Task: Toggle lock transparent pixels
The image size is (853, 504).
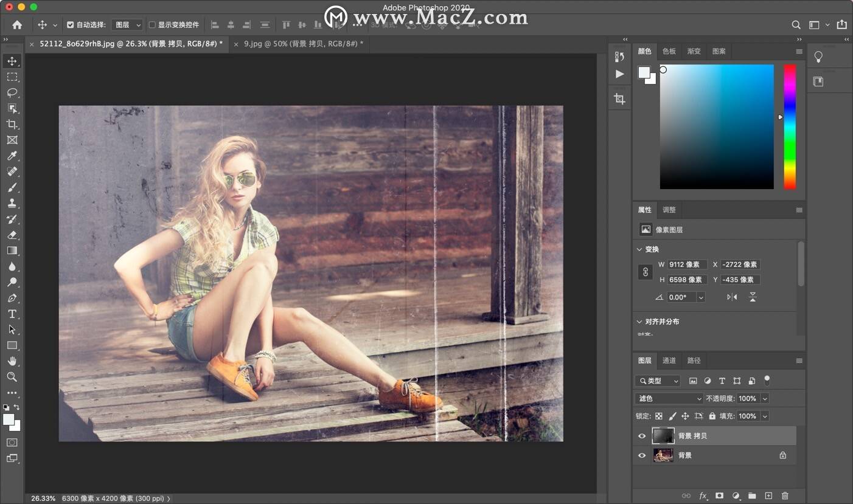Action: (658, 416)
